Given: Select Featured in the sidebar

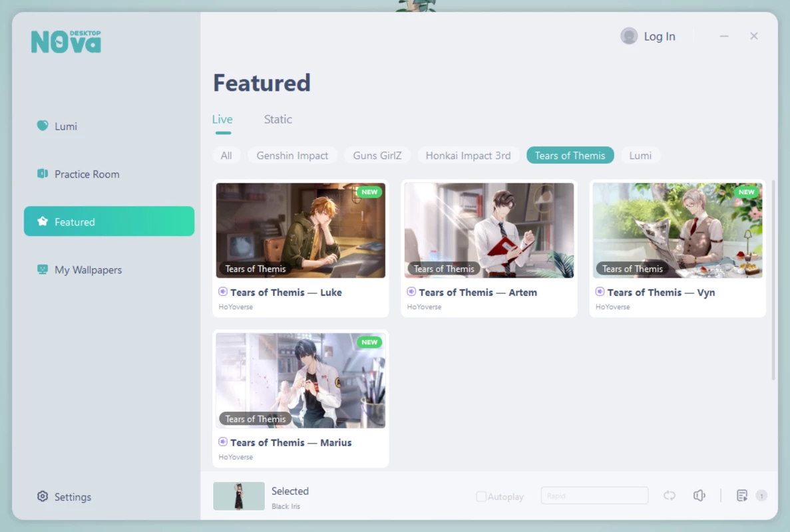Looking at the screenshot, I should tap(109, 221).
